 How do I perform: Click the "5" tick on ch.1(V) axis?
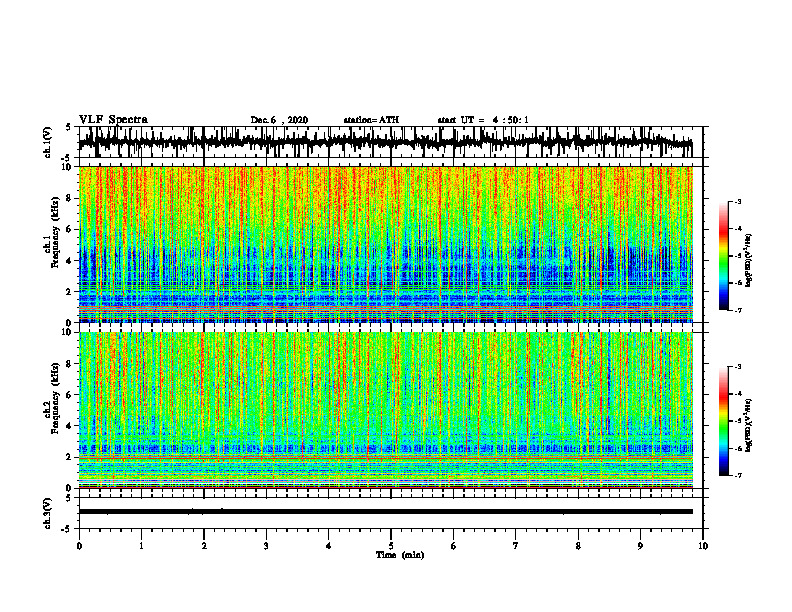[x=68, y=128]
